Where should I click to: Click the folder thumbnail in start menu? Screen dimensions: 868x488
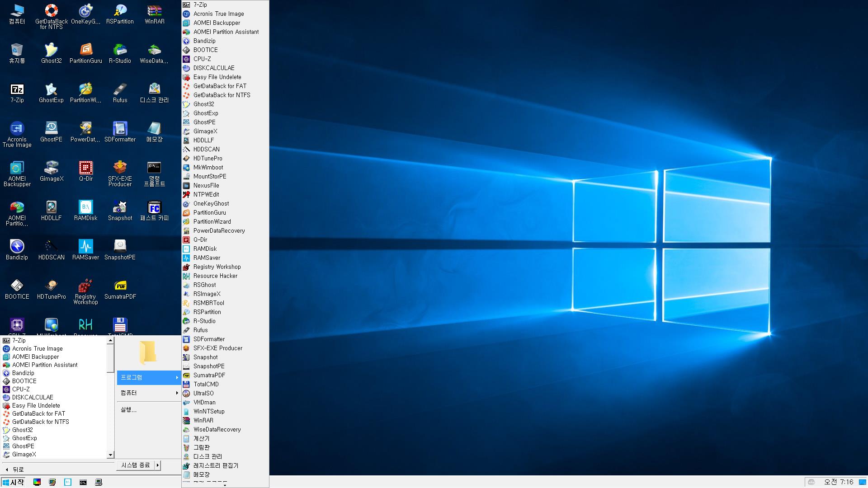pyautogui.click(x=148, y=352)
